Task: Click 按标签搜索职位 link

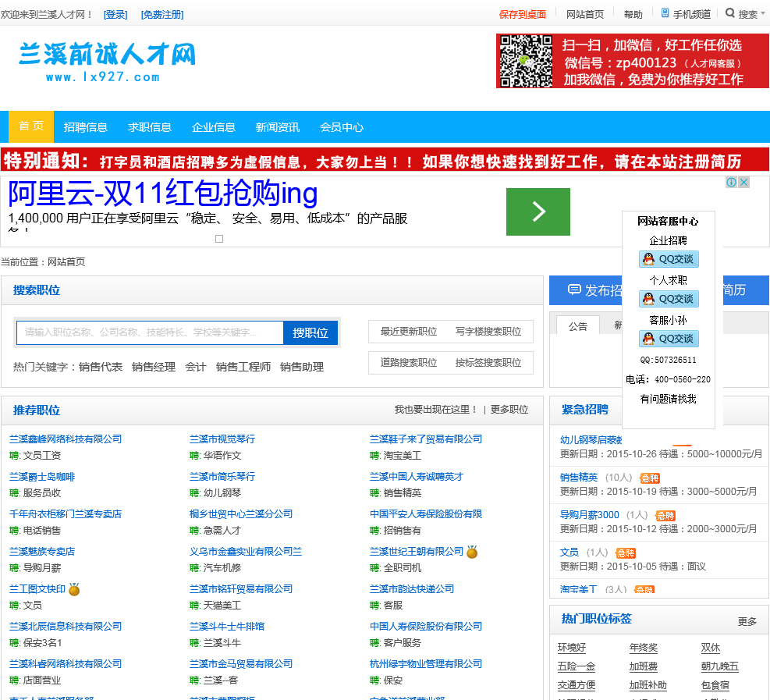Action: coord(488,363)
